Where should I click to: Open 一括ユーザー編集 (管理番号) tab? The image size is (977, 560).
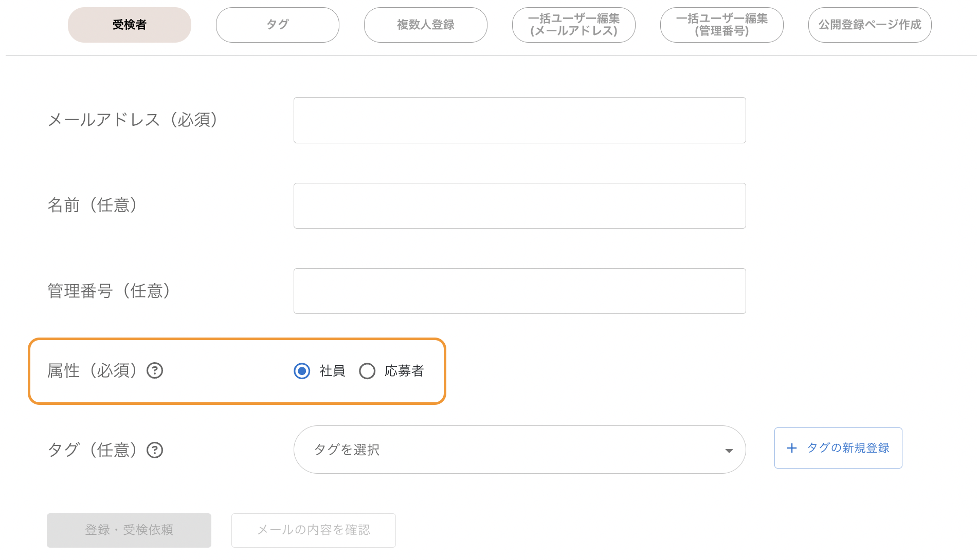coord(722,25)
